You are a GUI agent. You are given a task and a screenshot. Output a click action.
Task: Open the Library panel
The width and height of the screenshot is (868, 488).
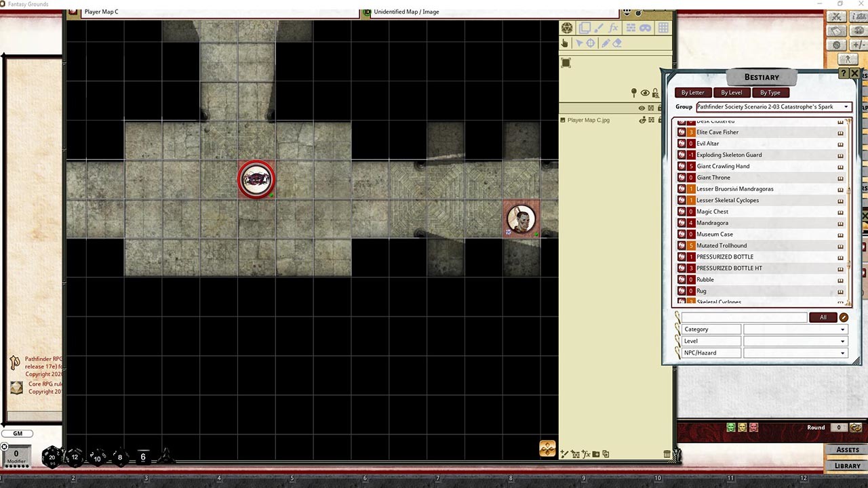point(846,466)
